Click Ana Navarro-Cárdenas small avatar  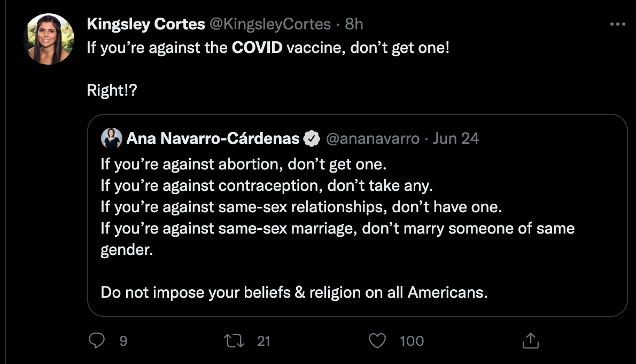click(112, 139)
